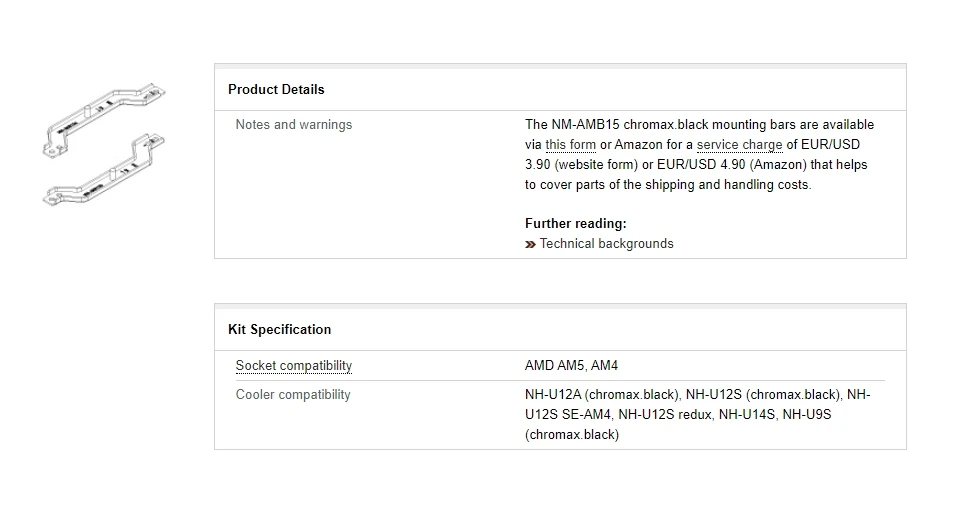Click "NH-U12A (chromax.black)" in the cooler list

point(601,395)
